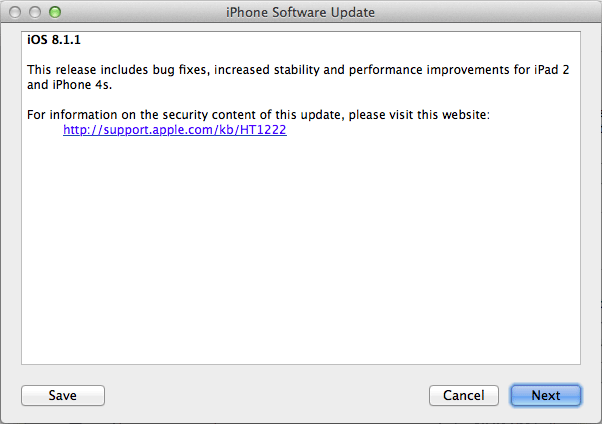Click the "iPhone 4s" text in notes
Image resolution: width=602 pixels, height=424 pixels.
pos(81,85)
